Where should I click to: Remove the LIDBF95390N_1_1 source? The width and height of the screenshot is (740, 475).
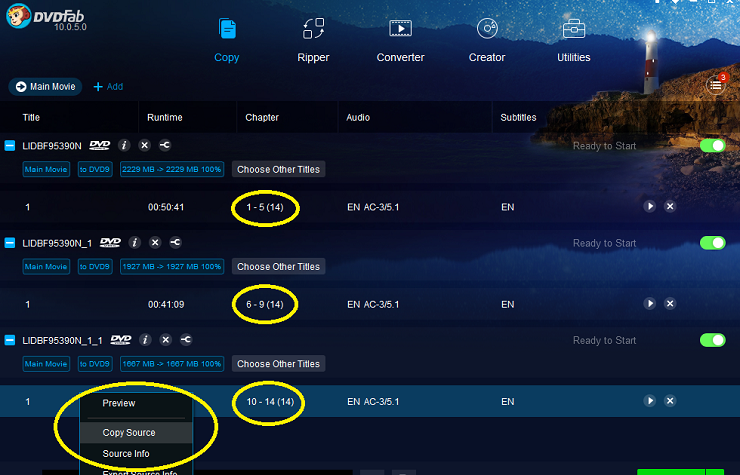point(166,340)
